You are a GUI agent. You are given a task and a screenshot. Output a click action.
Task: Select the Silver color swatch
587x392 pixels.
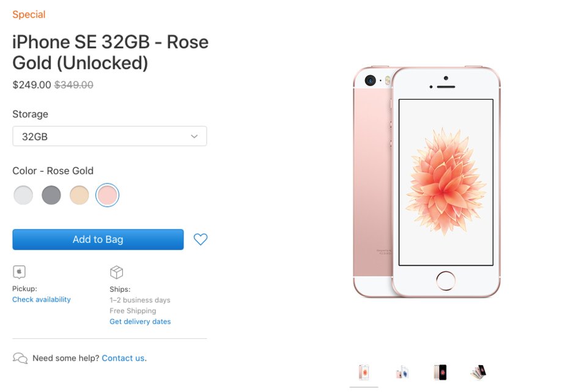click(23, 195)
